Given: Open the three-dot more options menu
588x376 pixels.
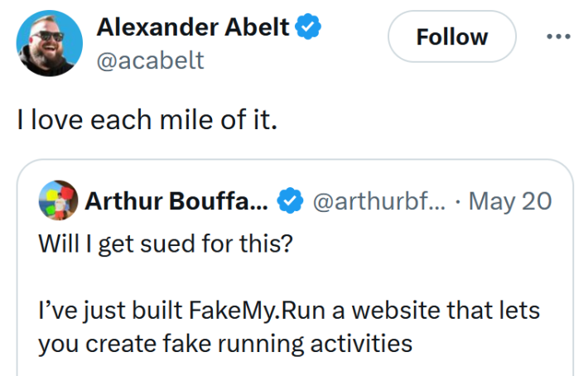Looking at the screenshot, I should pos(557,37).
